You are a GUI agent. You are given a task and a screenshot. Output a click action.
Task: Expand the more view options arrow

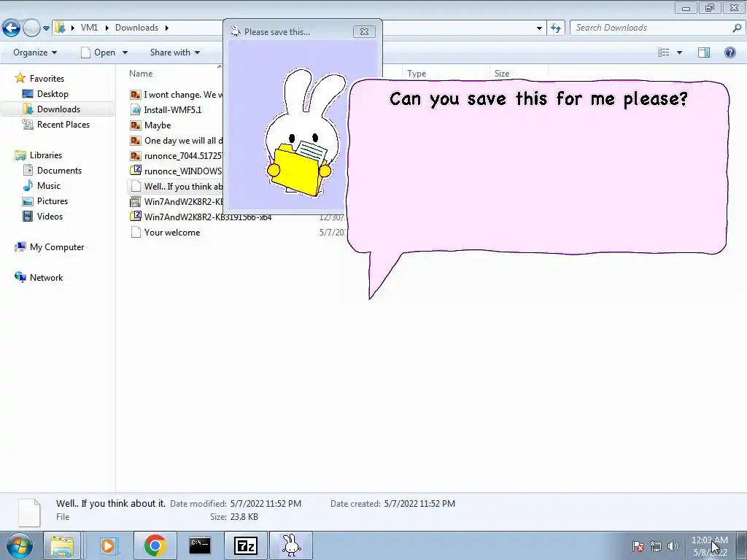coord(679,52)
